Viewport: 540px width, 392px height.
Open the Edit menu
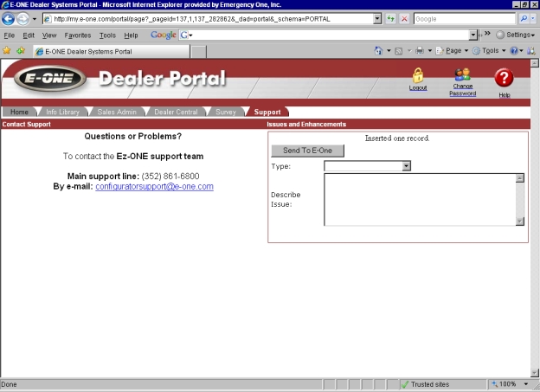pyautogui.click(x=29, y=35)
